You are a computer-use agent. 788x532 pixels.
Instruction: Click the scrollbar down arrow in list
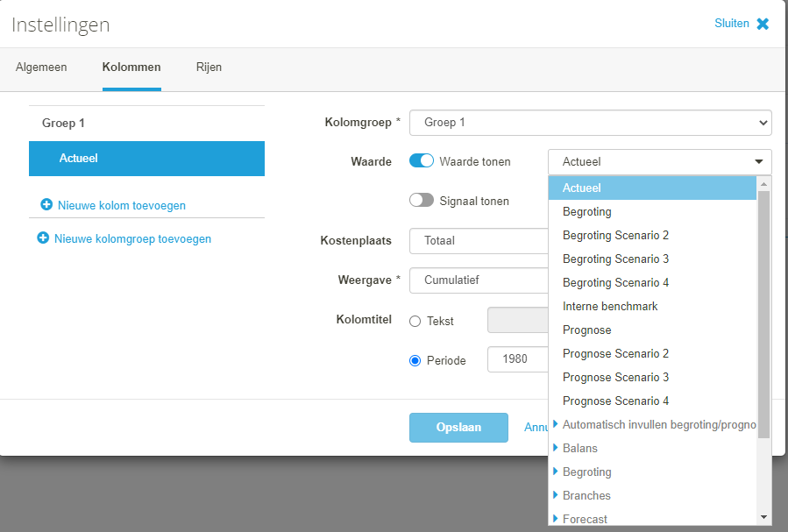[763, 517]
